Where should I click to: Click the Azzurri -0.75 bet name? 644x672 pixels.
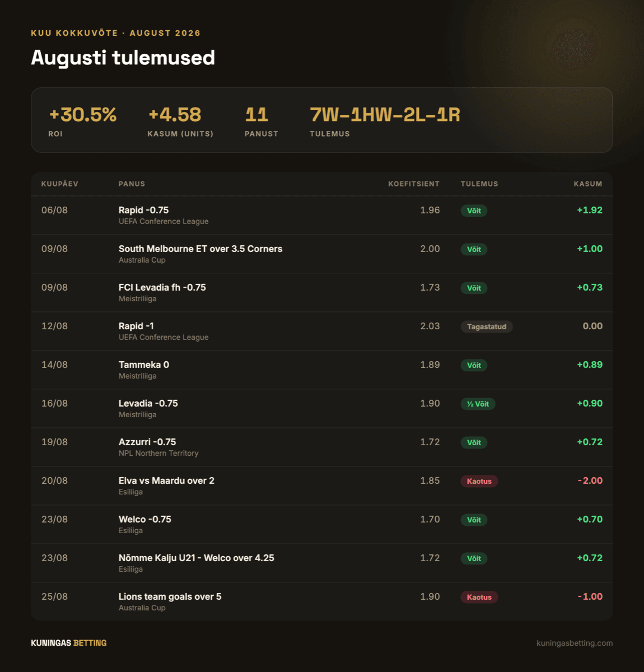tap(147, 442)
